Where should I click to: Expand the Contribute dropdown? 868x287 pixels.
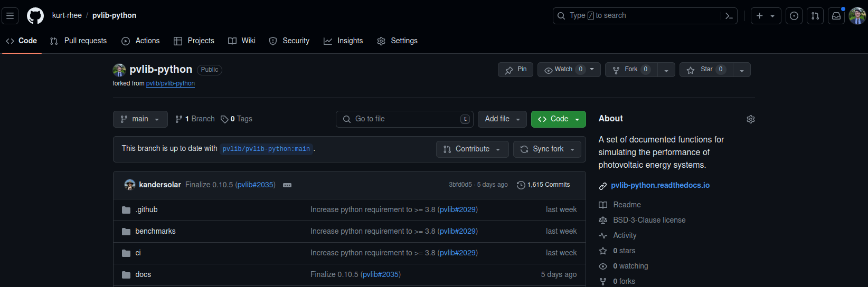[x=473, y=149]
